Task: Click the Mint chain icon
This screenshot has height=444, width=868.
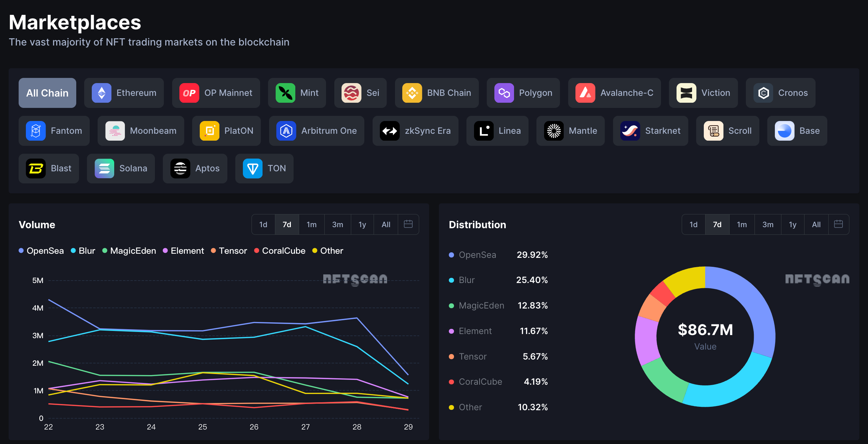Action: coord(285,93)
